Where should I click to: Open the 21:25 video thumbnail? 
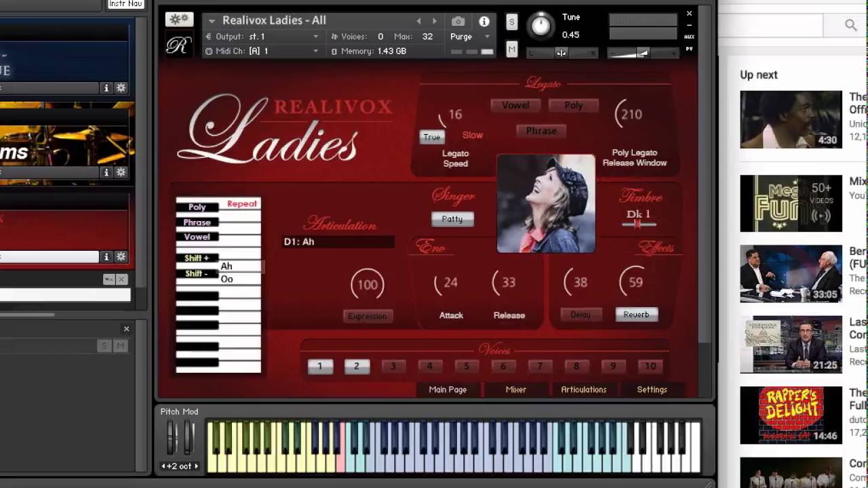pos(791,344)
